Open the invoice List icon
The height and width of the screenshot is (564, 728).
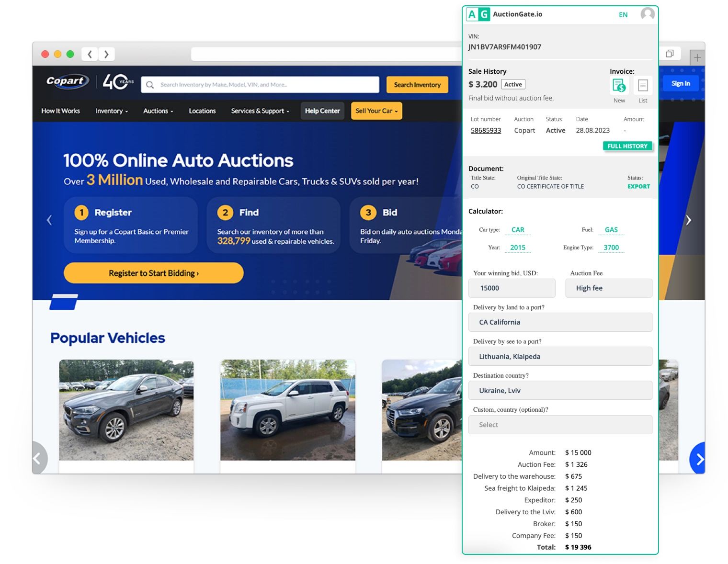click(x=643, y=85)
